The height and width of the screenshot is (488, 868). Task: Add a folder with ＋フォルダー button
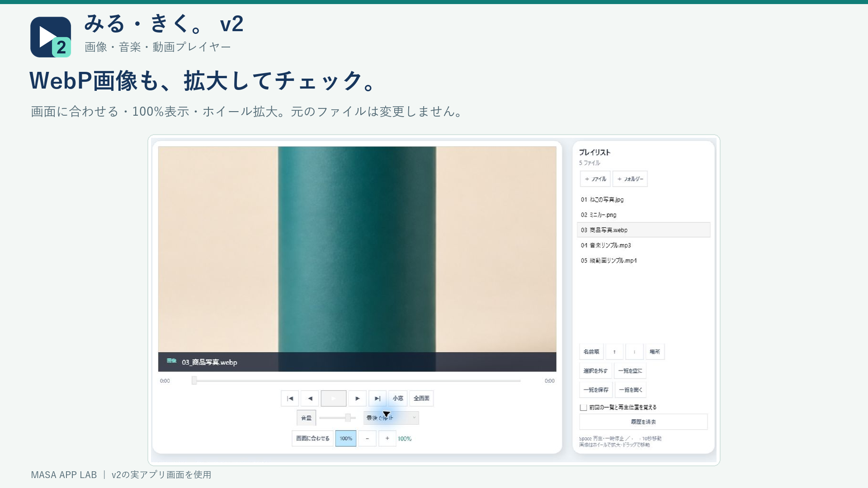[630, 179]
